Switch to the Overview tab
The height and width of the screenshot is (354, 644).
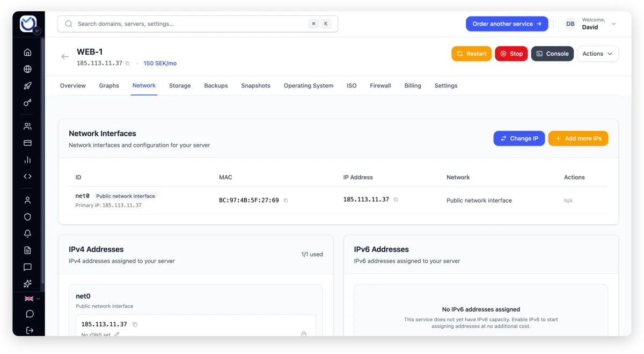click(72, 86)
